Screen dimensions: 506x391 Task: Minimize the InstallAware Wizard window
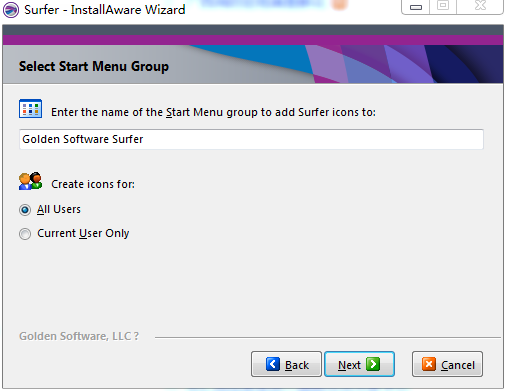pyautogui.click(x=416, y=7)
